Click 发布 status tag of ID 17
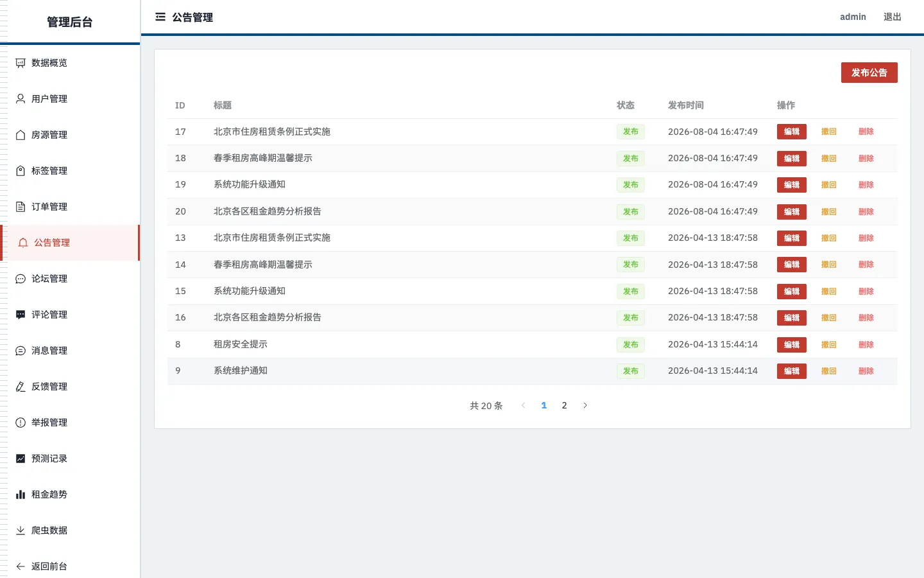The image size is (924, 578). (x=631, y=132)
